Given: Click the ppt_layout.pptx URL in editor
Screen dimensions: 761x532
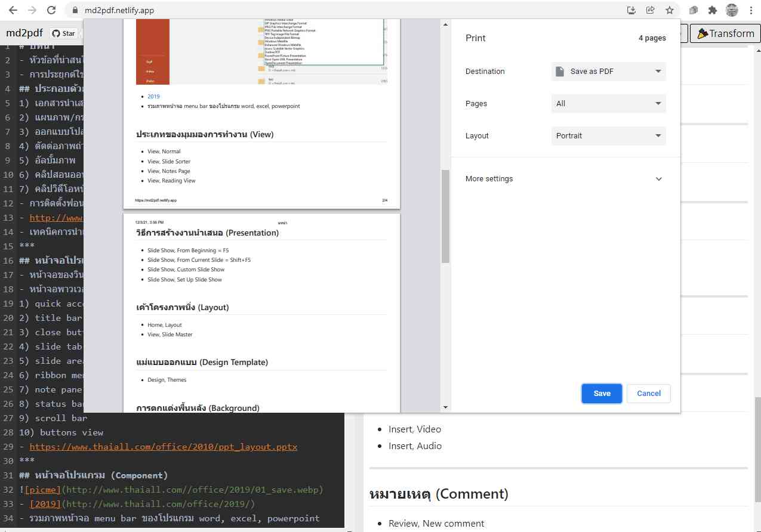Looking at the screenshot, I should click(163, 447).
